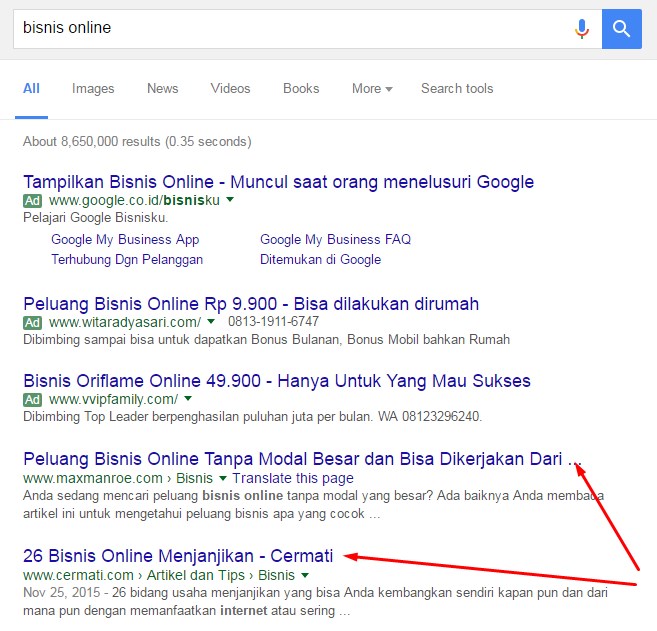
Task: Open 'Peluang Bisnis Online Rp 9.900' ad
Action: tap(251, 304)
